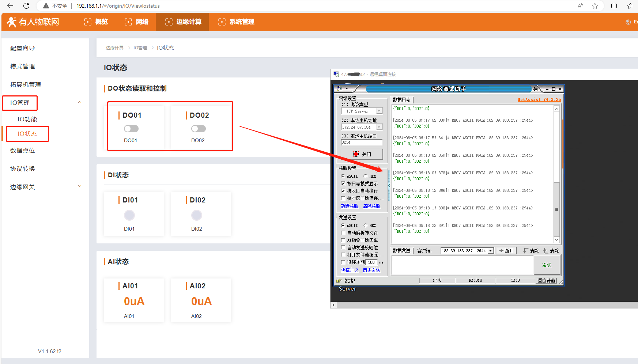The width and height of the screenshot is (638, 364).
Task: Click the favorite star icon
Action: 595,6
